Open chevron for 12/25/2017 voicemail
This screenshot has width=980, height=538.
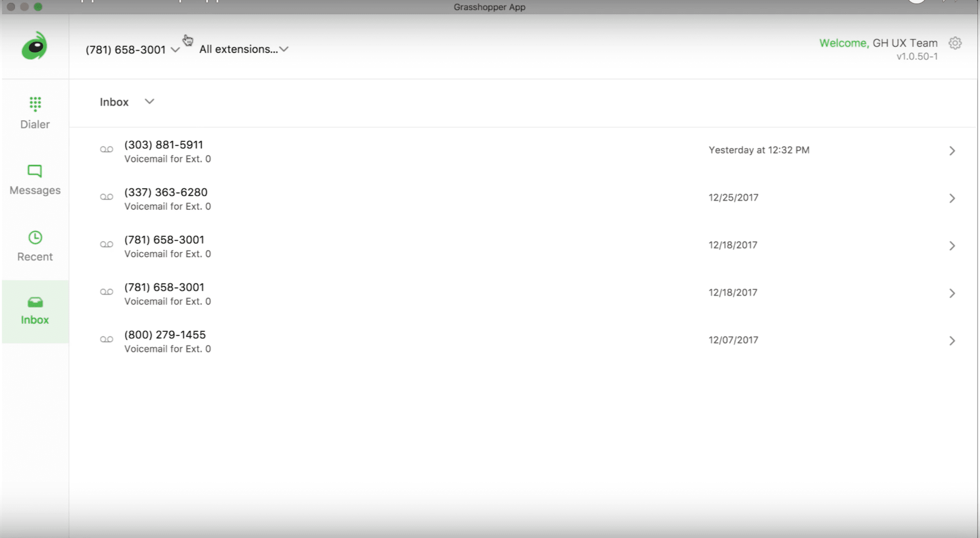[x=952, y=199]
